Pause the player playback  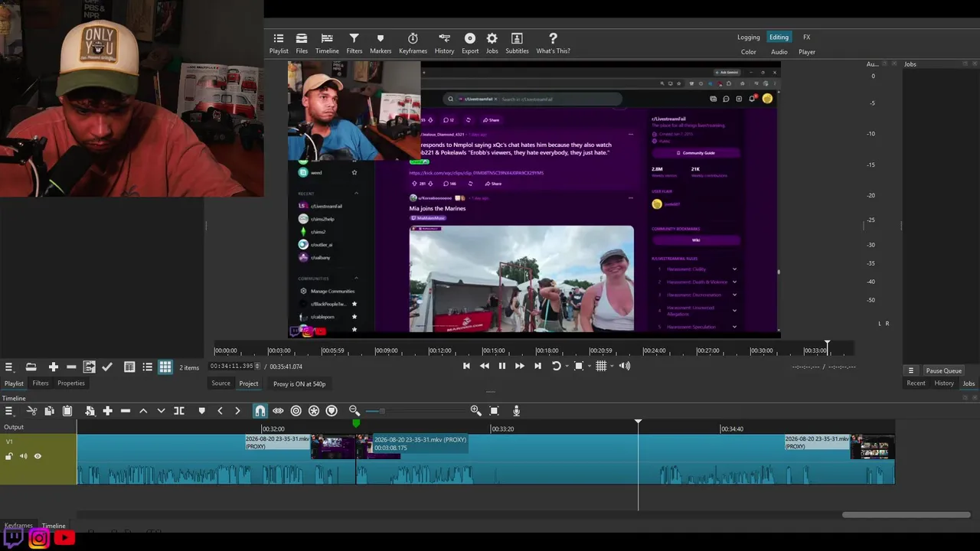pyautogui.click(x=502, y=366)
